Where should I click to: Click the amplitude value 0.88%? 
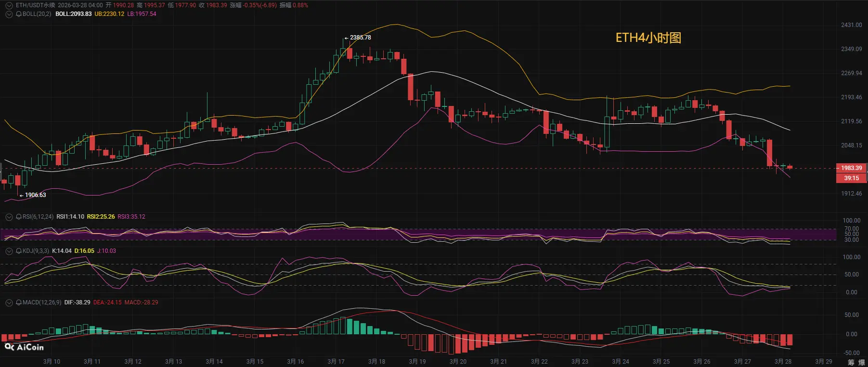pyautogui.click(x=300, y=5)
